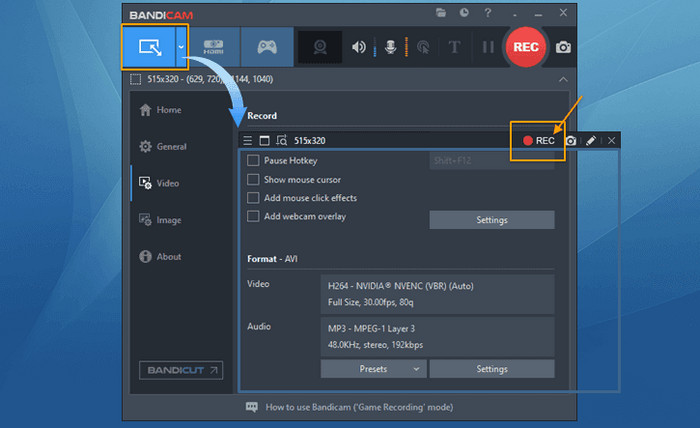Take a screenshot with the main camera icon

click(x=564, y=47)
